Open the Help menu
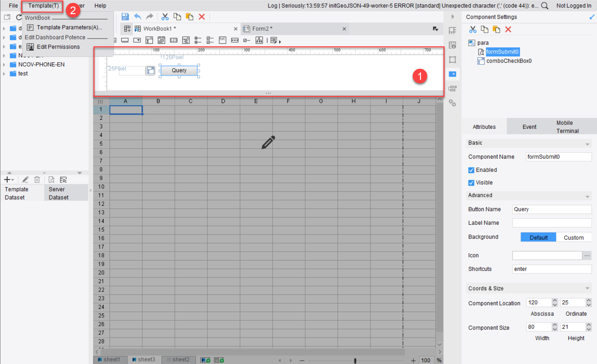The image size is (597, 364). click(100, 5)
